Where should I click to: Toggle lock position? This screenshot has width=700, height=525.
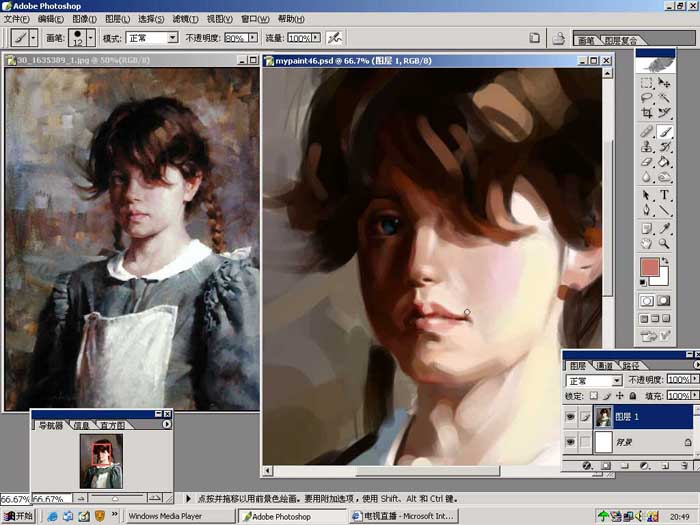pyautogui.click(x=620, y=396)
